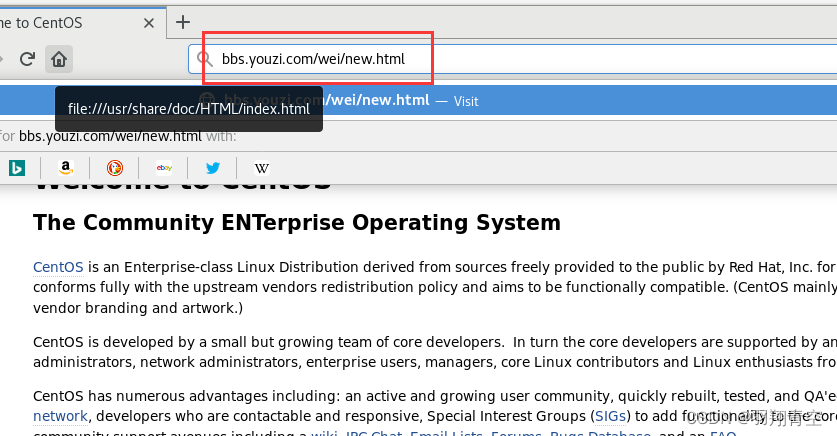837x436 pixels.
Task: Click the address bar URL field
Action: point(512,59)
